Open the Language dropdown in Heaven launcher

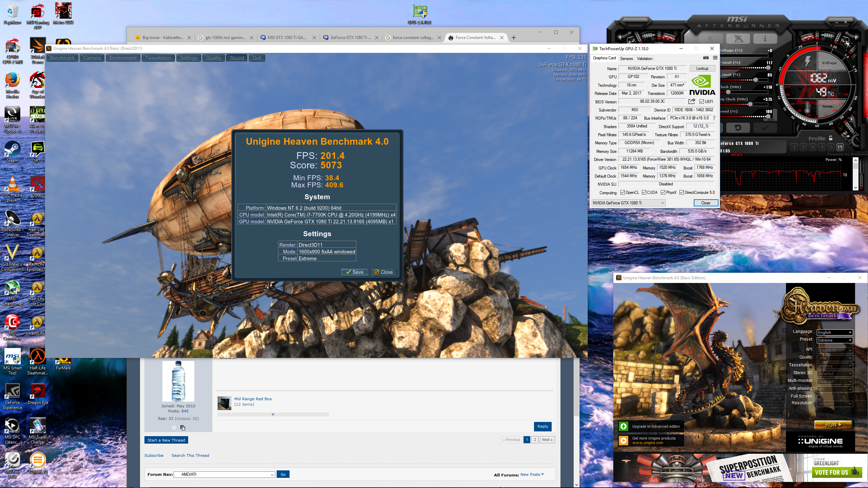pyautogui.click(x=834, y=332)
